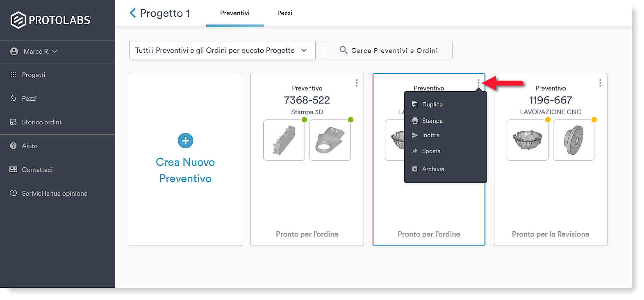Click the plus icon to create a quote

[185, 141]
